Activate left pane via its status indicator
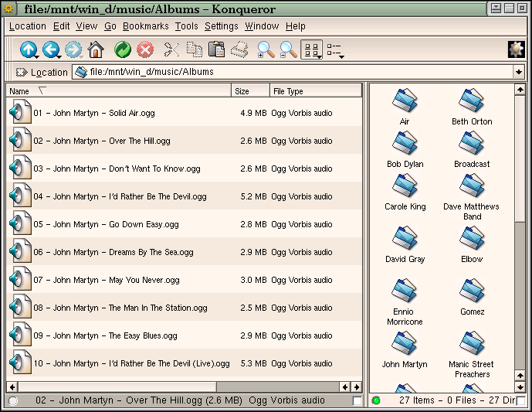The image size is (532, 412). click(x=13, y=400)
